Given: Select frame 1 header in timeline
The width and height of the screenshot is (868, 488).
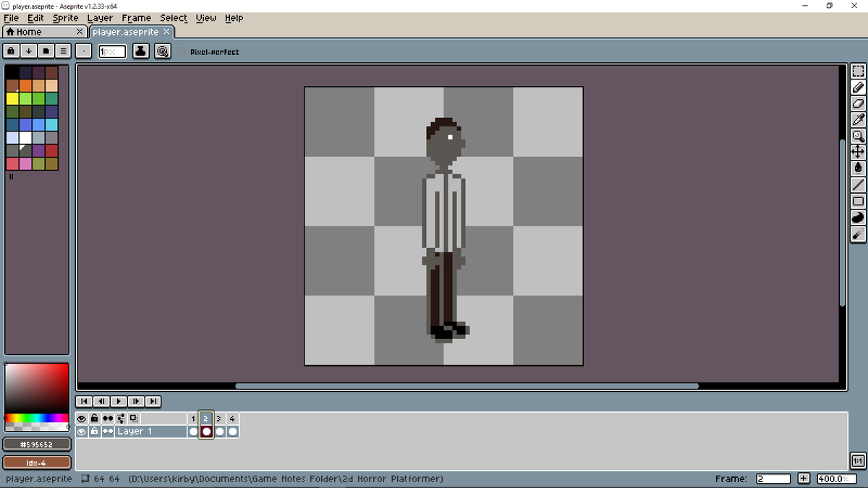Looking at the screenshot, I should tap(193, 419).
